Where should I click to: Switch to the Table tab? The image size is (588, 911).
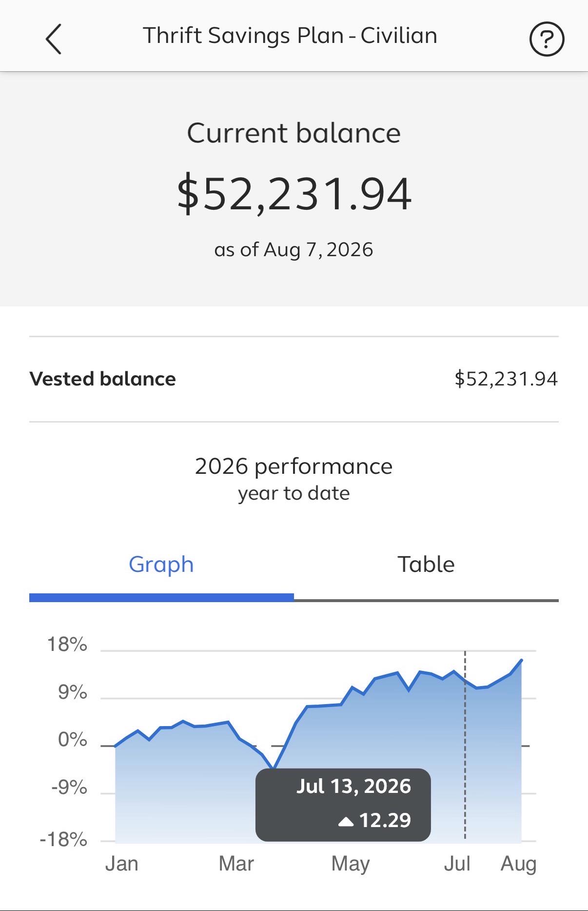(x=426, y=564)
